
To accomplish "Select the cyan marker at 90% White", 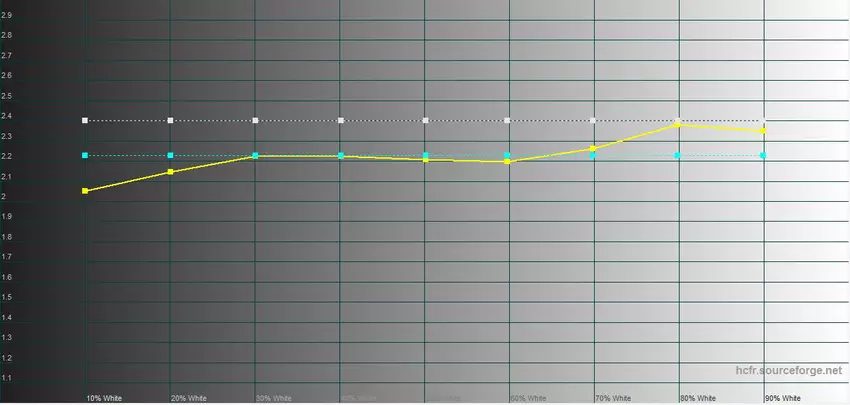I will pyautogui.click(x=763, y=155).
